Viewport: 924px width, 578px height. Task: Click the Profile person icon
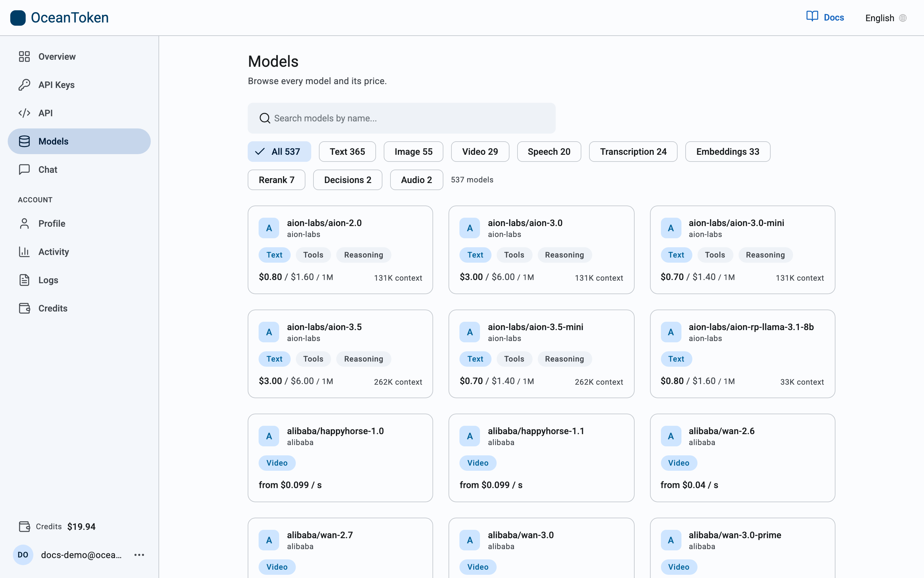point(24,223)
